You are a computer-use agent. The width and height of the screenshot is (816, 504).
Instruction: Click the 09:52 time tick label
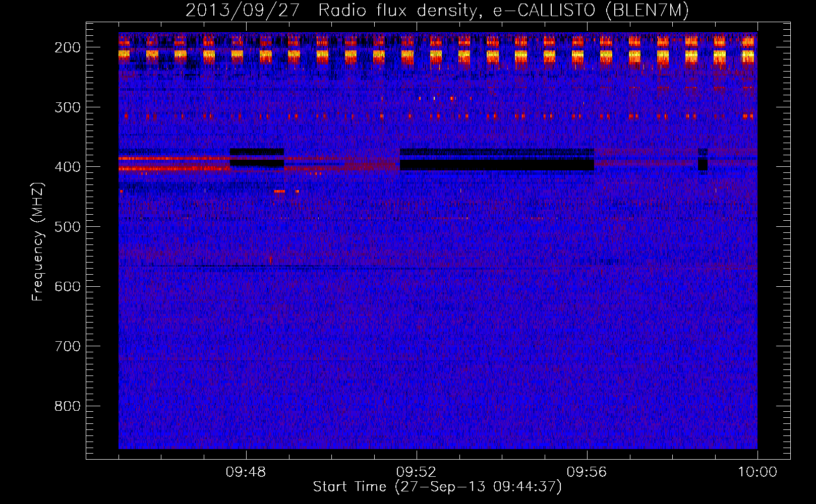[x=416, y=472]
